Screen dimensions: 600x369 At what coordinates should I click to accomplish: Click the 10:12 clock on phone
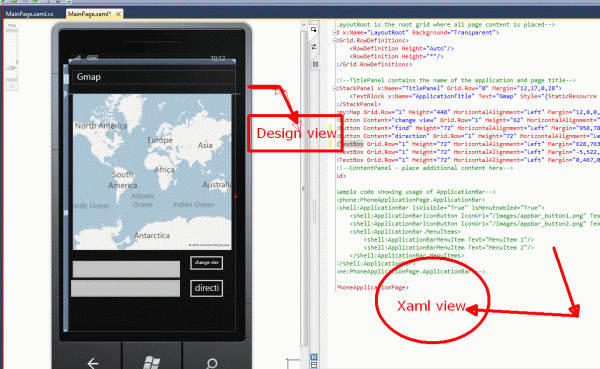pyautogui.click(x=218, y=58)
